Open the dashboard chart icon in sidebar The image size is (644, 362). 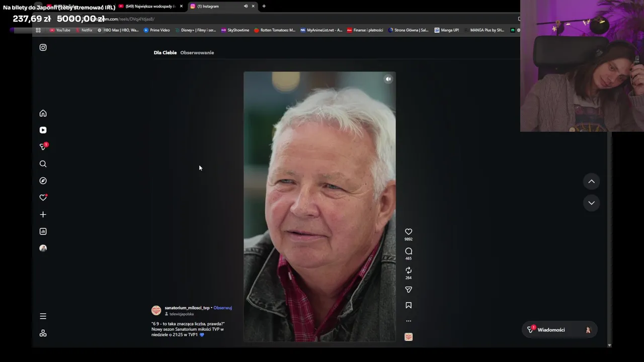43,231
